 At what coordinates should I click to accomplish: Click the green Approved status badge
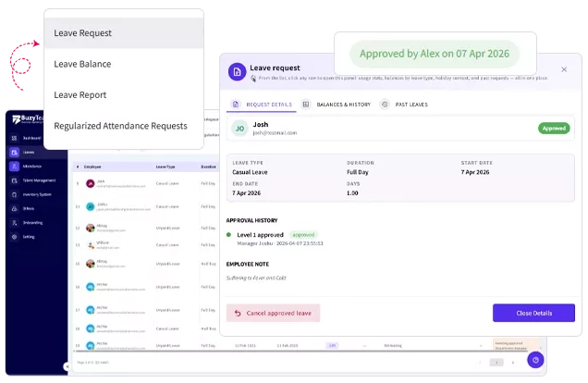[554, 129]
